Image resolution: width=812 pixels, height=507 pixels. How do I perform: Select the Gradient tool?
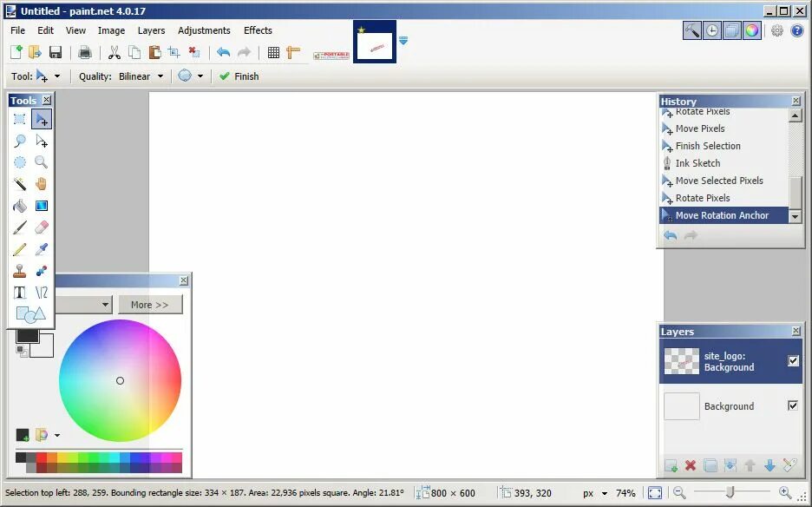click(42, 206)
